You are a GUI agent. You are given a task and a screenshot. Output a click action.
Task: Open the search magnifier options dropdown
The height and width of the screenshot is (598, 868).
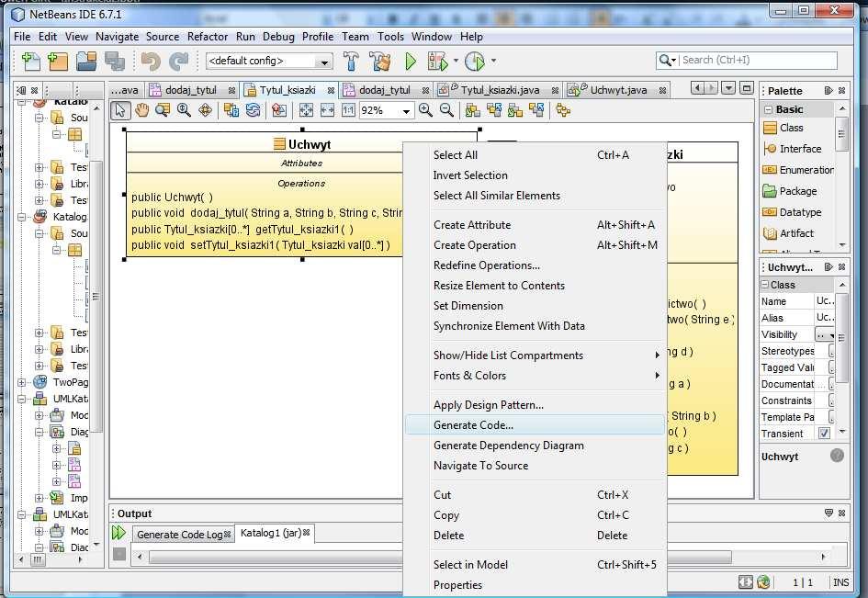668,60
